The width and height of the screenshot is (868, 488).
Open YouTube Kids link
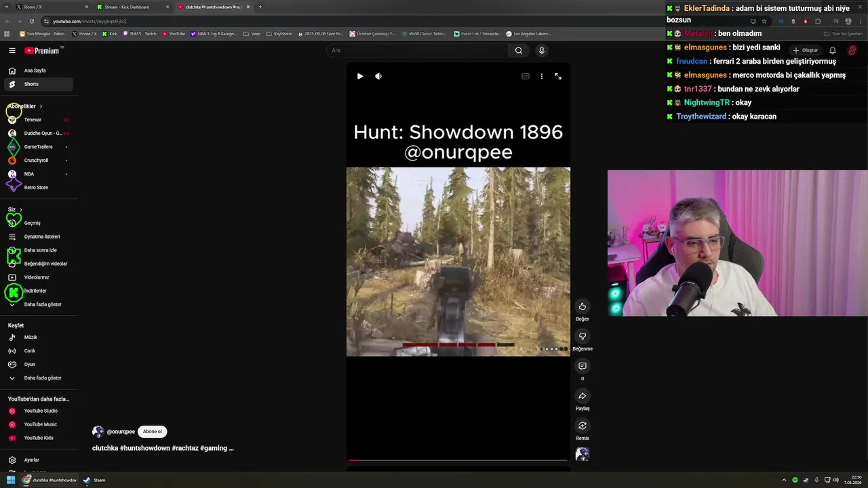pyautogui.click(x=38, y=438)
